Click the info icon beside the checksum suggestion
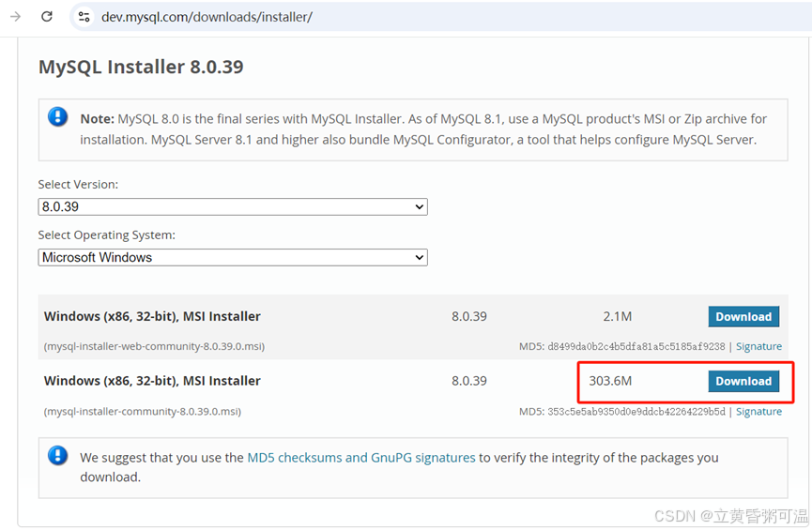812x530 pixels. click(x=57, y=456)
